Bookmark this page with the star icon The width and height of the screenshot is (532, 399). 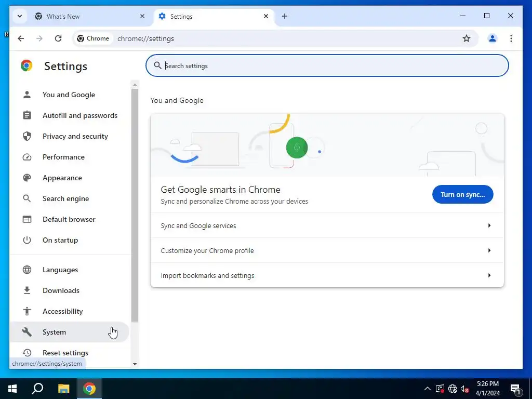point(467,38)
